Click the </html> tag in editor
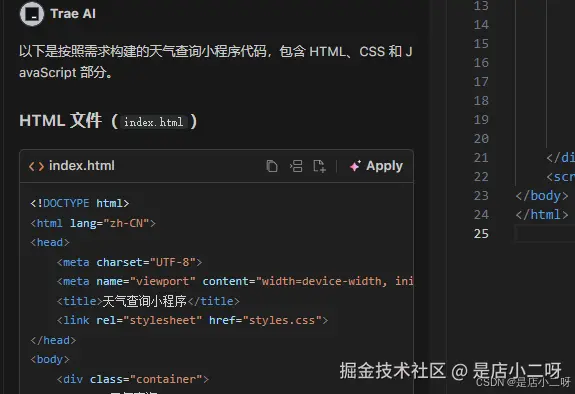Image resolution: width=575 pixels, height=394 pixels. (542, 215)
